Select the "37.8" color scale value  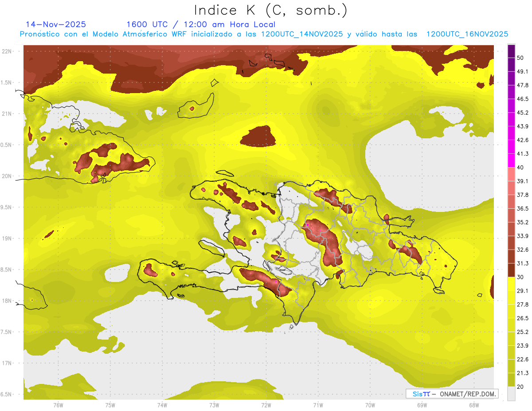522,195
